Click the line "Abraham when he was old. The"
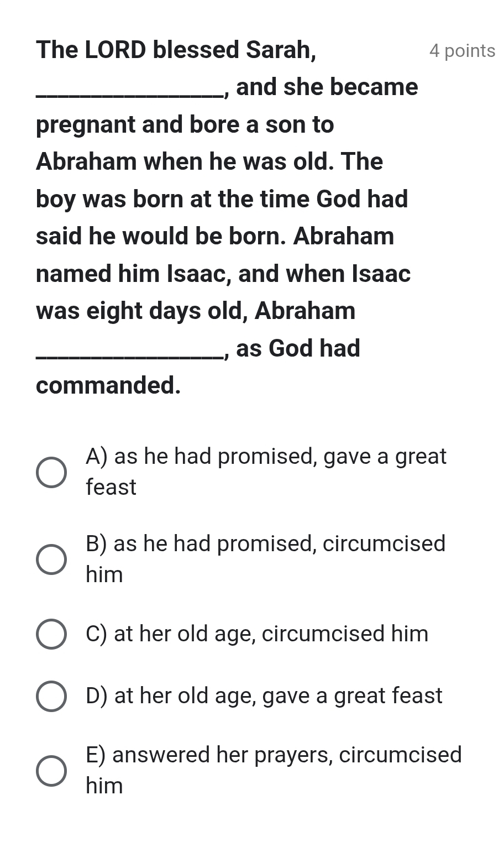Viewport: 504px width, 842px height. (209, 161)
